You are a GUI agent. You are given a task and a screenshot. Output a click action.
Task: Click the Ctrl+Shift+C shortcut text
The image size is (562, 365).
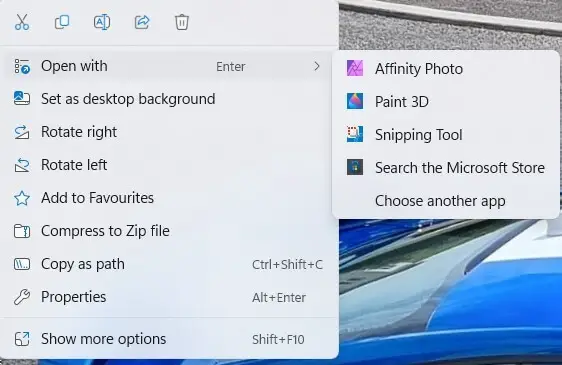[287, 265]
